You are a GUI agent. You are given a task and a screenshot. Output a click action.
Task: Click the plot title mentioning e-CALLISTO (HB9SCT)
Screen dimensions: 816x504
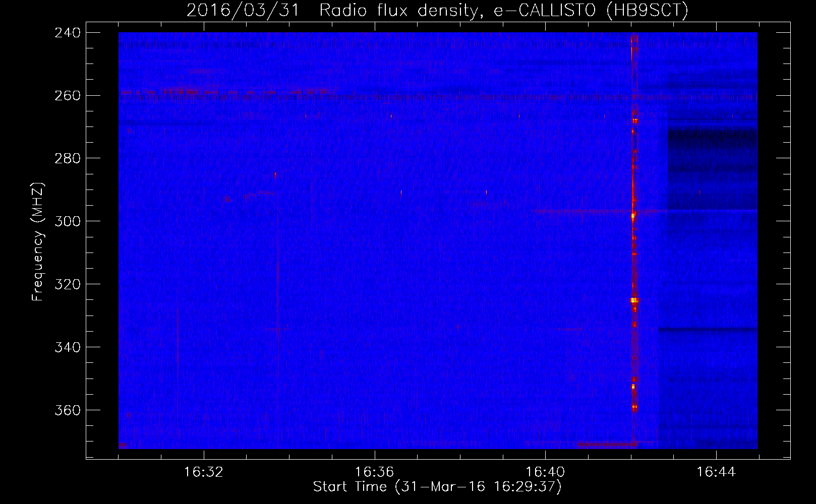point(437,10)
